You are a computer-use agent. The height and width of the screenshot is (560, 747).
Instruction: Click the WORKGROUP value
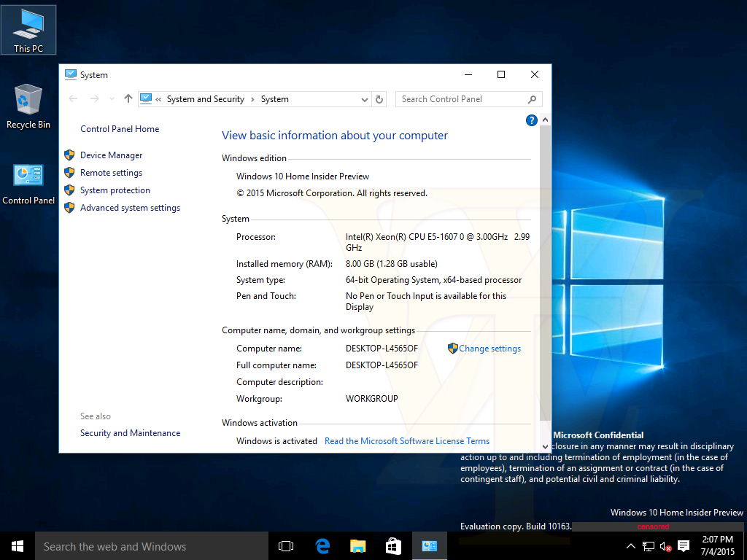371,399
